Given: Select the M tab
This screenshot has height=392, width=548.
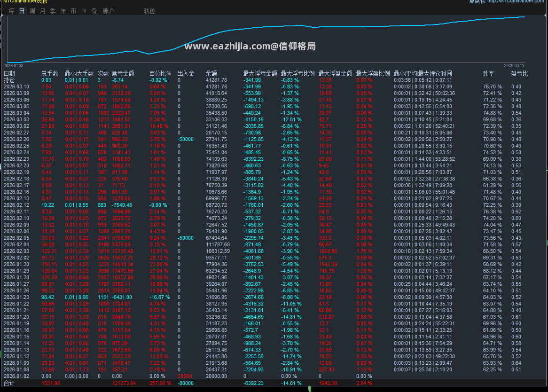Looking at the screenshot, I should click(x=84, y=11).
